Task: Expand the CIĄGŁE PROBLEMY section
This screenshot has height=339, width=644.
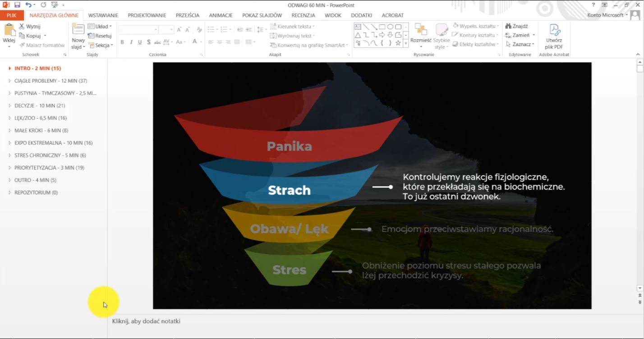Action: [10, 81]
